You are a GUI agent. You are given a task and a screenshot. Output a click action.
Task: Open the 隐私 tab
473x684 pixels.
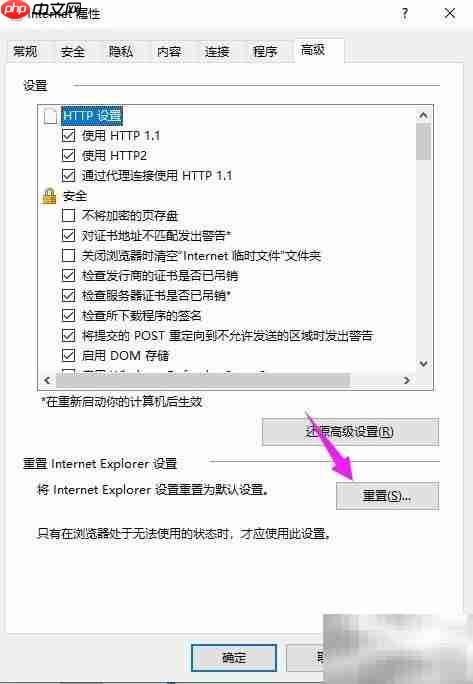[x=120, y=51]
